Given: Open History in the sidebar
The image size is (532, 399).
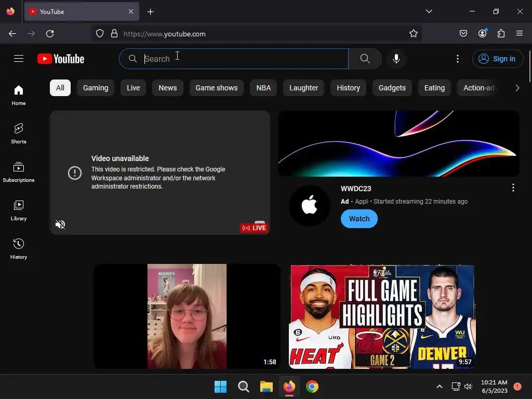Looking at the screenshot, I should [x=19, y=249].
